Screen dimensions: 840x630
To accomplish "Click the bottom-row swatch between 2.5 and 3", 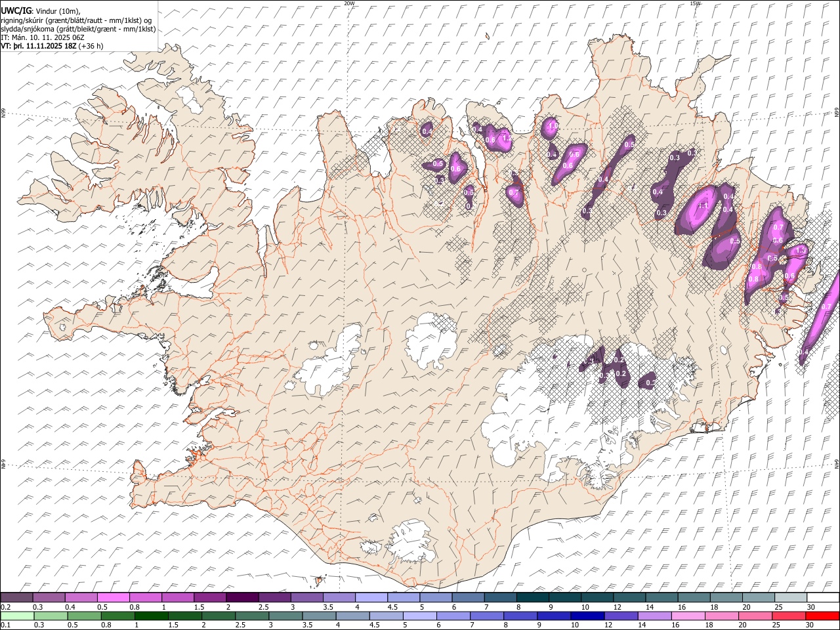I will (251, 616).
